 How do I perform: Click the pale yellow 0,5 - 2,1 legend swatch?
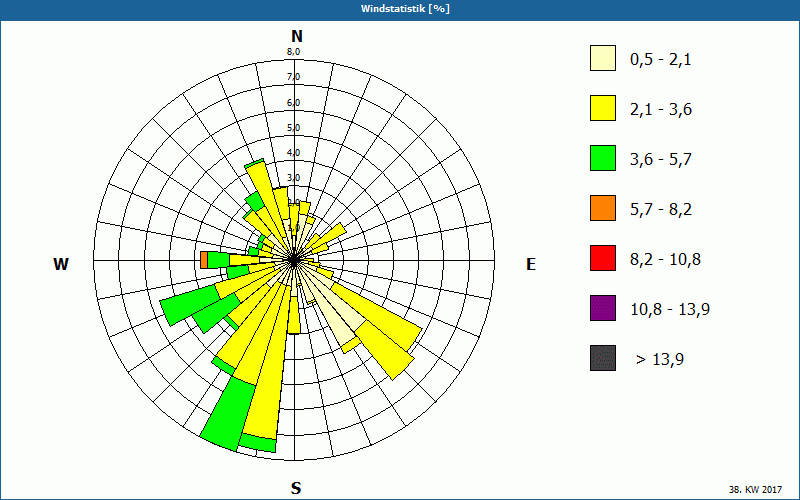point(603,58)
